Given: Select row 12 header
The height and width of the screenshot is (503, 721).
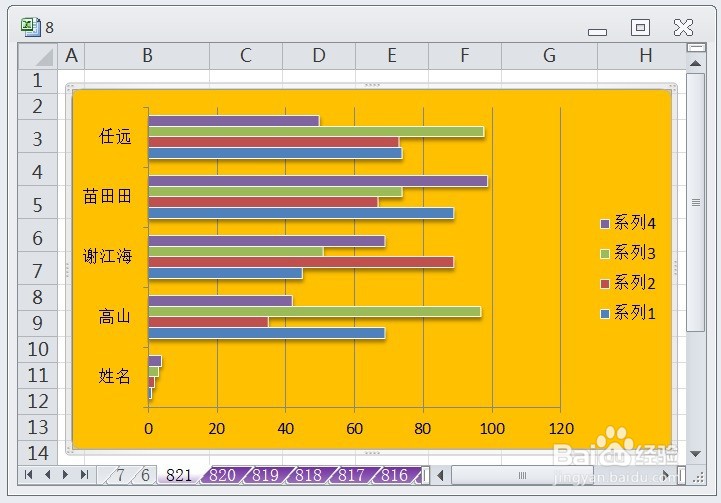Looking at the screenshot, I should click(x=38, y=401).
